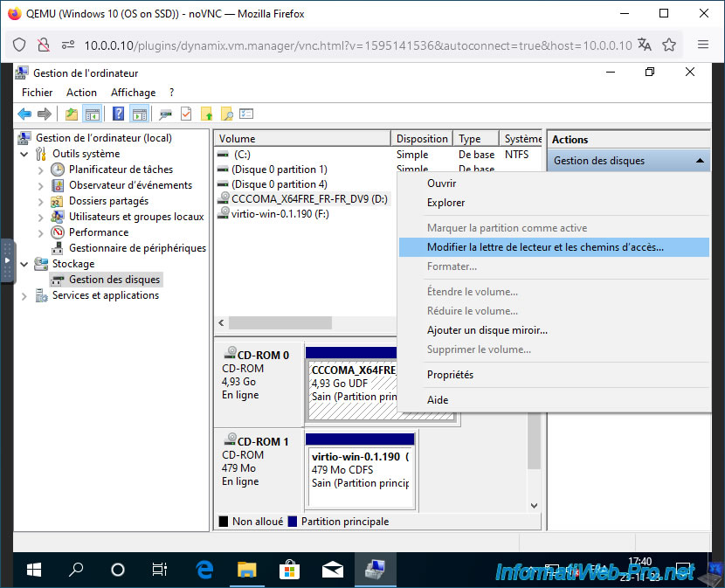Click the yellow page with green arrow icon
This screenshot has width=725, height=588.
point(206,114)
